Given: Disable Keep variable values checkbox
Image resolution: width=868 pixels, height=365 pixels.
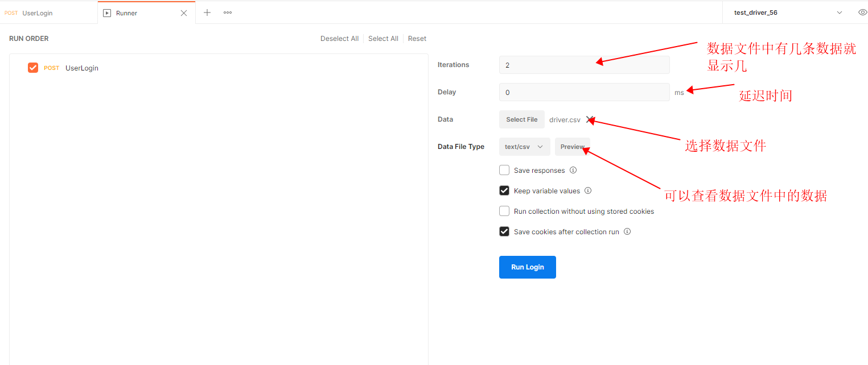Looking at the screenshot, I should [x=504, y=190].
